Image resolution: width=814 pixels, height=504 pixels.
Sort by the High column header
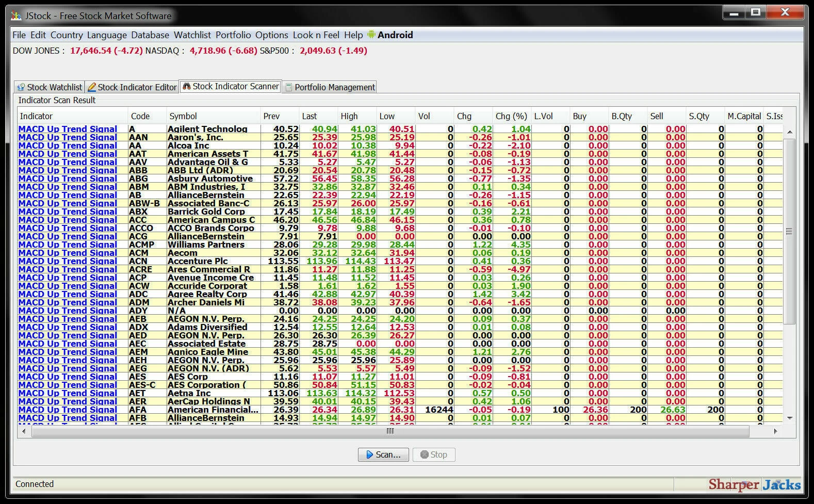[357, 116]
